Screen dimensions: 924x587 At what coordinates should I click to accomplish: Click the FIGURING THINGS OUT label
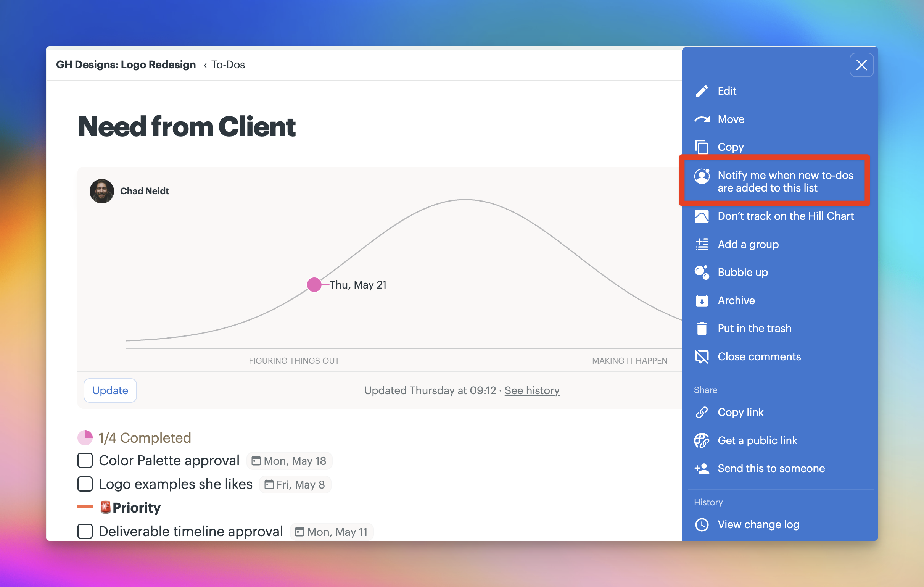[294, 361]
